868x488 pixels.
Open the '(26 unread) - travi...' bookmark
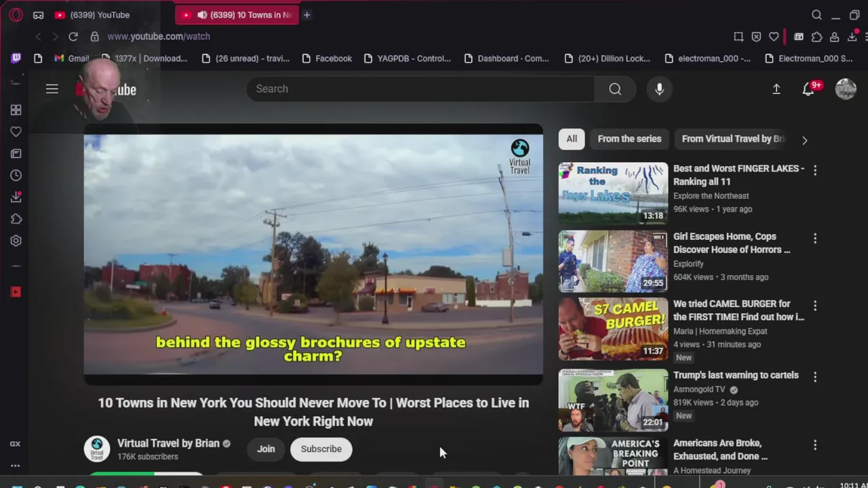point(245,58)
